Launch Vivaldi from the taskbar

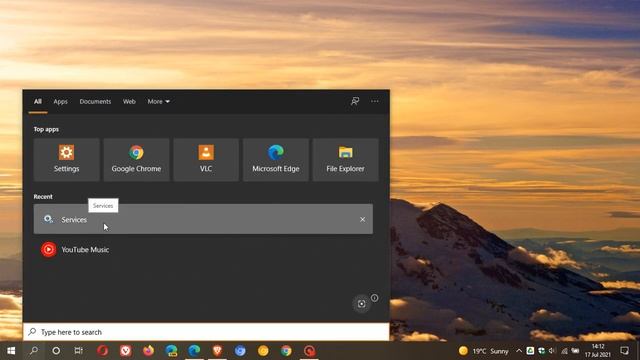point(126,351)
